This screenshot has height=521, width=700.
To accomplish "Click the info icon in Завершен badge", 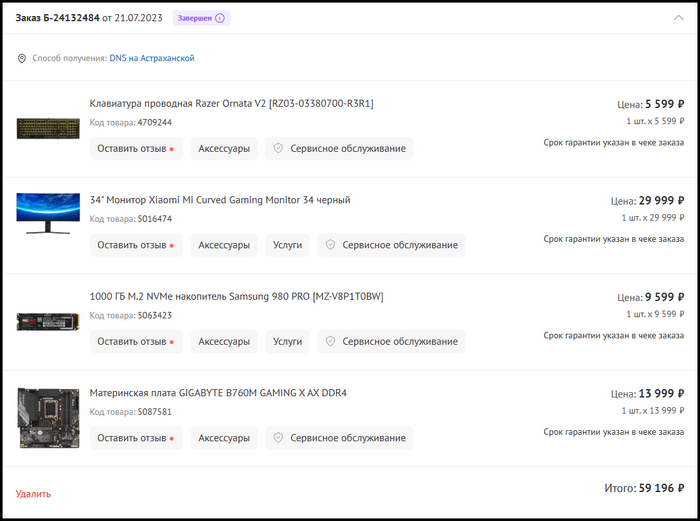I will [x=220, y=18].
